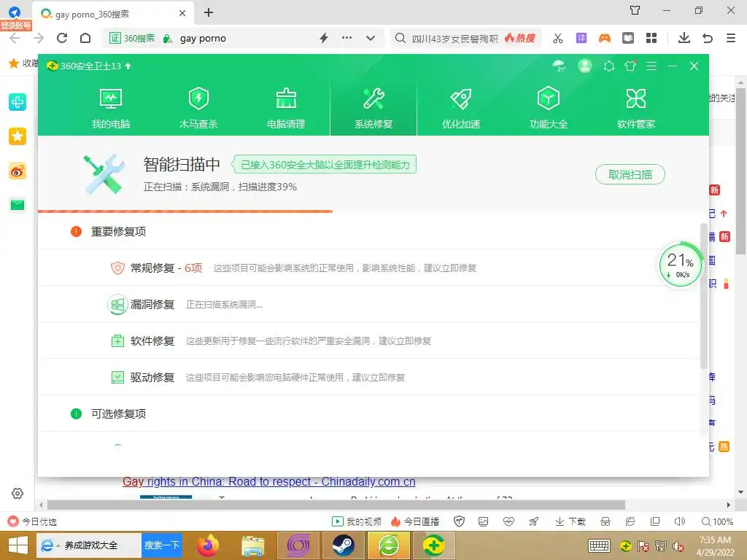Click 搜索一下 taskbar search button

point(162,545)
